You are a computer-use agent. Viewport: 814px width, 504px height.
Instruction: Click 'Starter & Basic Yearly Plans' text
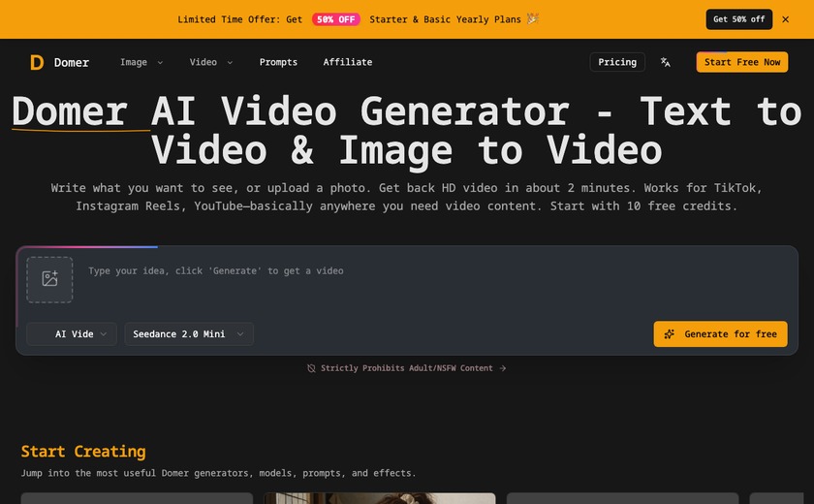pos(445,19)
